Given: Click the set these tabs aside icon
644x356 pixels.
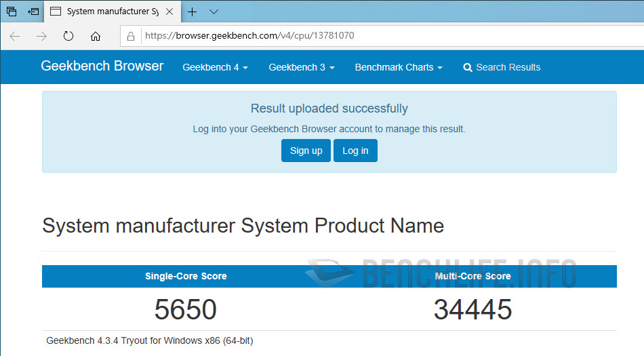Looking at the screenshot, I should 33,12.
